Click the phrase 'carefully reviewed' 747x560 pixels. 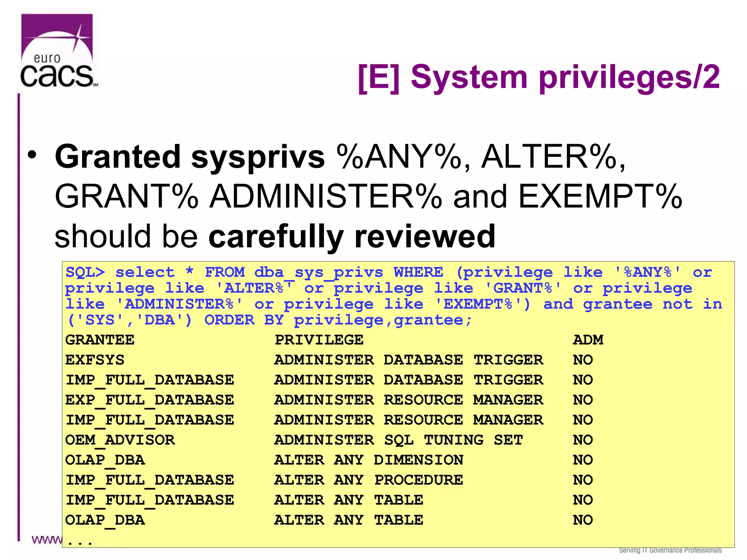(x=352, y=236)
